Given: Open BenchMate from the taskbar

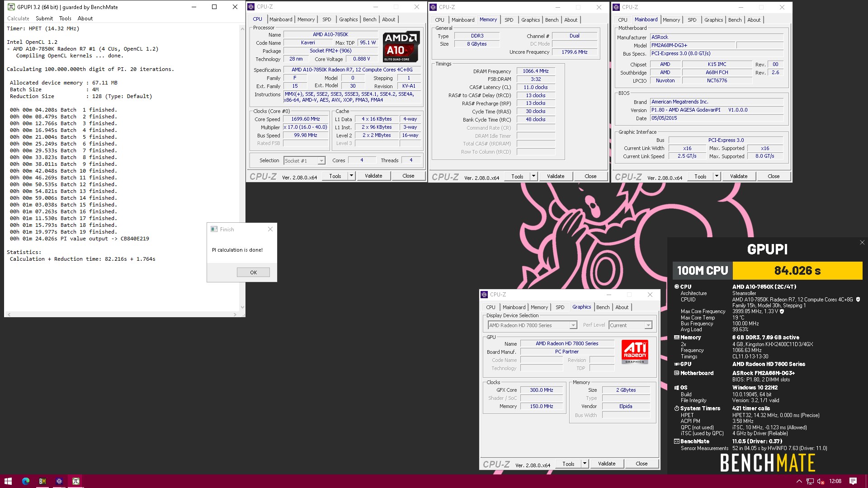Looking at the screenshot, I should pos(42,481).
